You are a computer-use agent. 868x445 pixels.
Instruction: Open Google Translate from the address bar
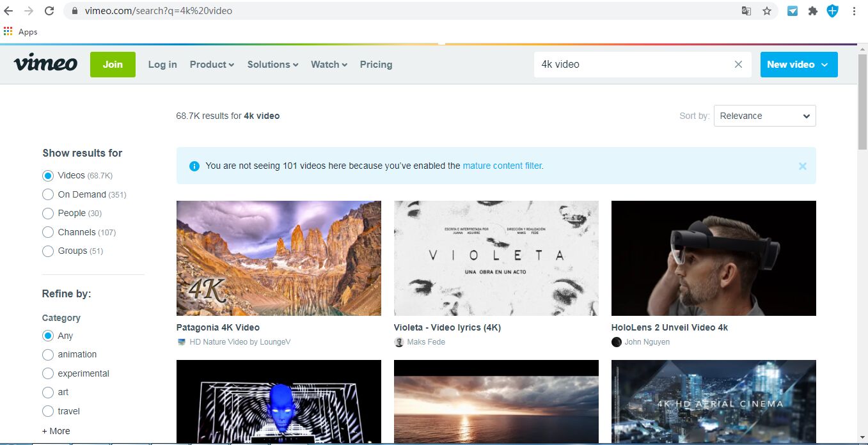pyautogui.click(x=746, y=10)
